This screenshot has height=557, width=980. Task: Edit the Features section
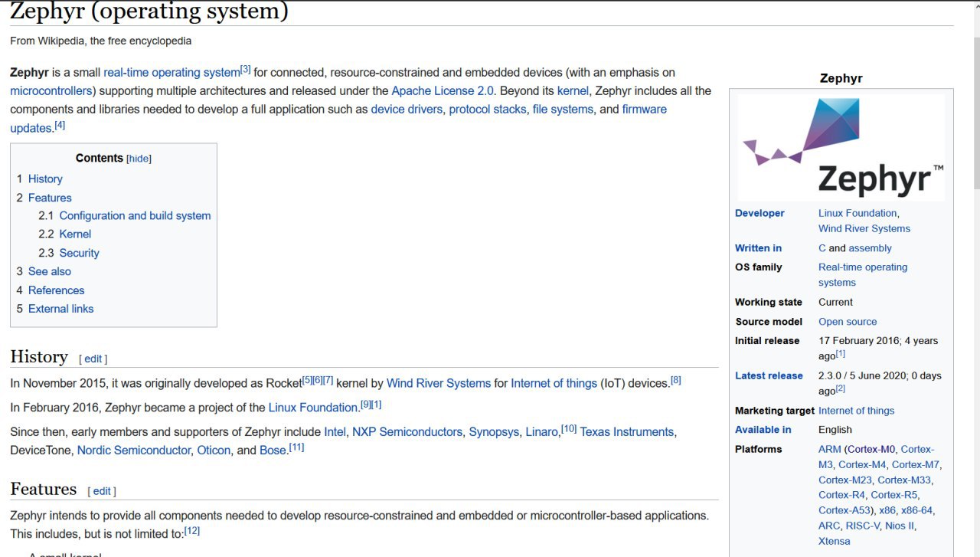[x=102, y=491]
